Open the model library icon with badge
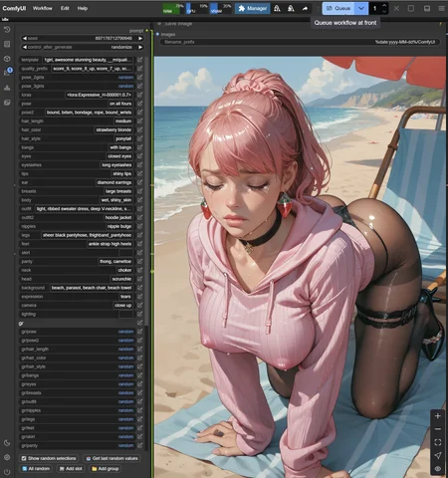The width and height of the screenshot is (448, 478). [x=7, y=73]
